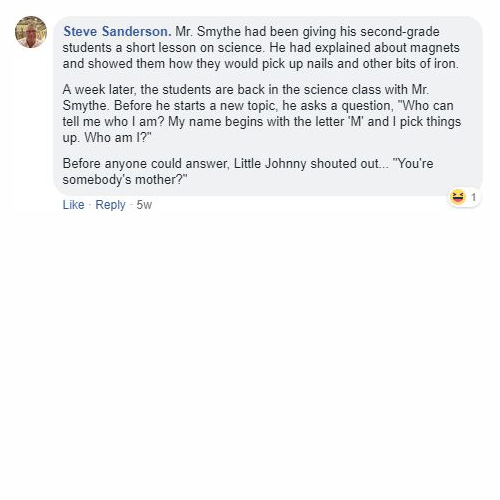
Task: View the reaction count showing 1
Action: pos(473,197)
